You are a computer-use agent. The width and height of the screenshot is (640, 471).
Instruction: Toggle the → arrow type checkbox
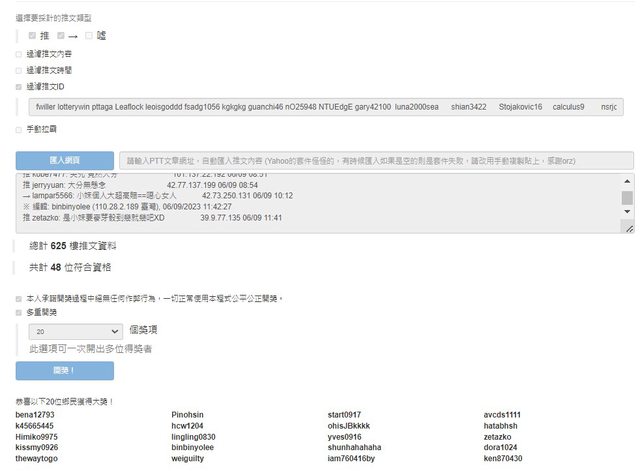[x=61, y=36]
